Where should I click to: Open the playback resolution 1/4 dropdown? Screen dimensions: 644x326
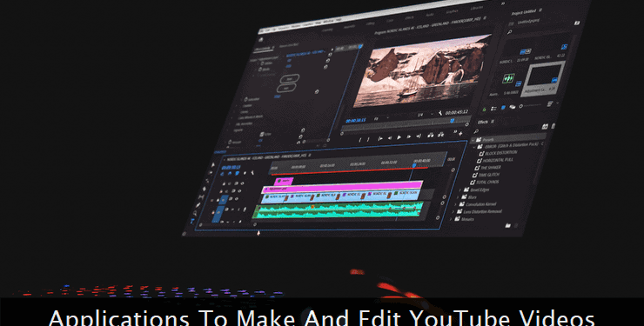click(x=425, y=115)
